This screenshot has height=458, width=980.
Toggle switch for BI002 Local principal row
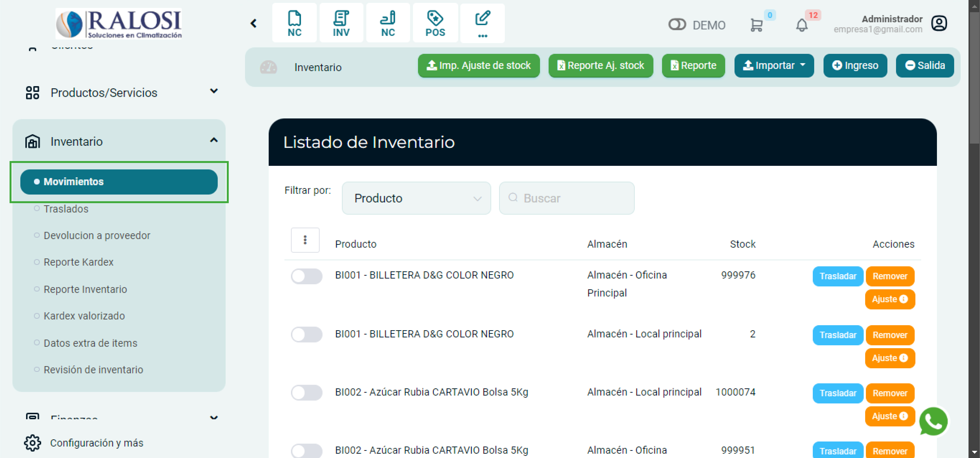(x=307, y=393)
